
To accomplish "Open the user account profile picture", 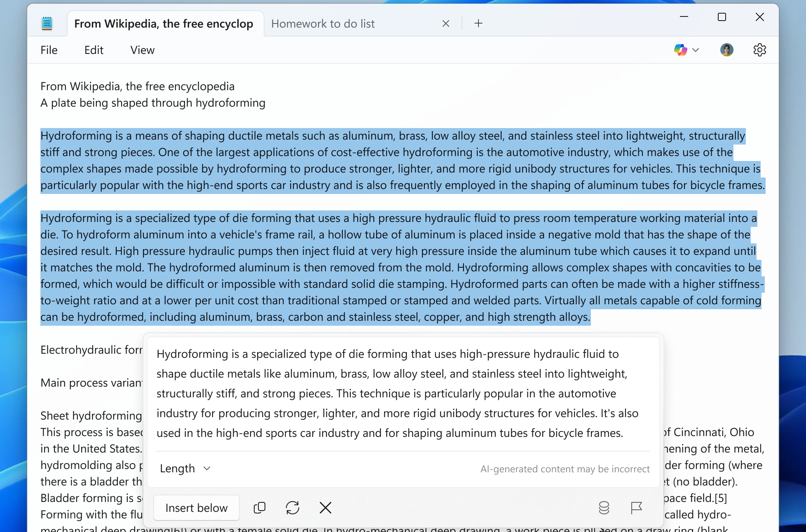I will click(726, 50).
